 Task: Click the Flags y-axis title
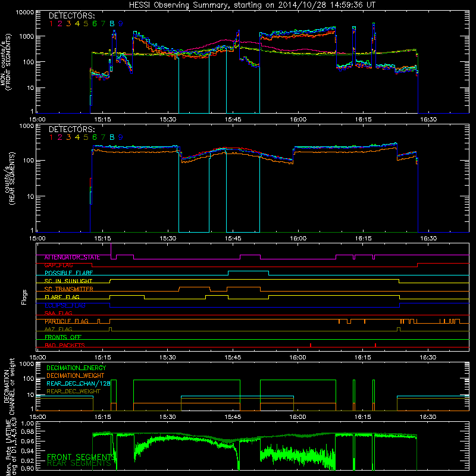(24, 297)
